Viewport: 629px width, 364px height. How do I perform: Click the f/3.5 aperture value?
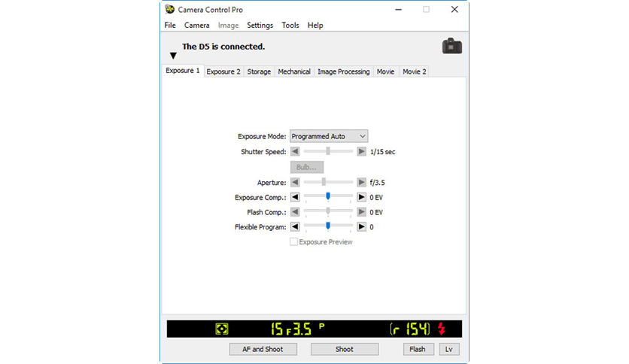pyautogui.click(x=377, y=183)
